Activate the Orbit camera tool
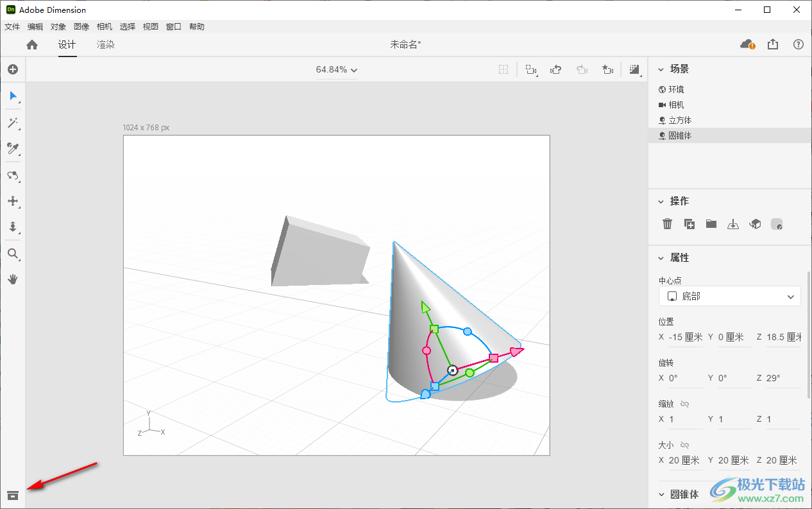812x509 pixels. [13, 175]
